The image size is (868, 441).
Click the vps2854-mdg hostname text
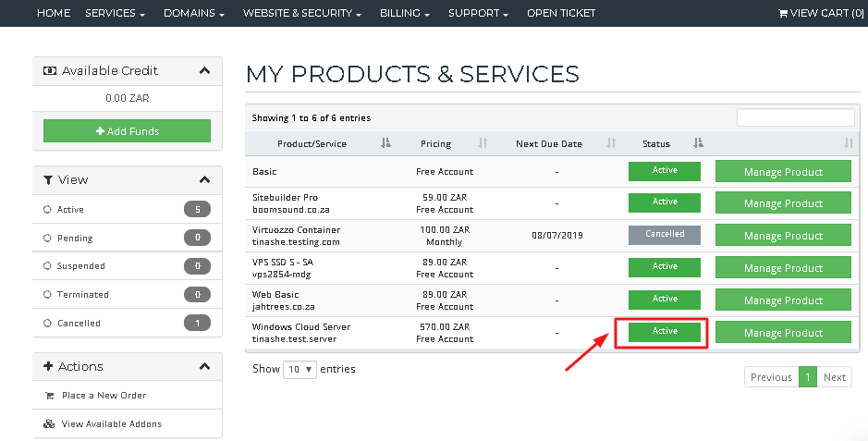282,275
